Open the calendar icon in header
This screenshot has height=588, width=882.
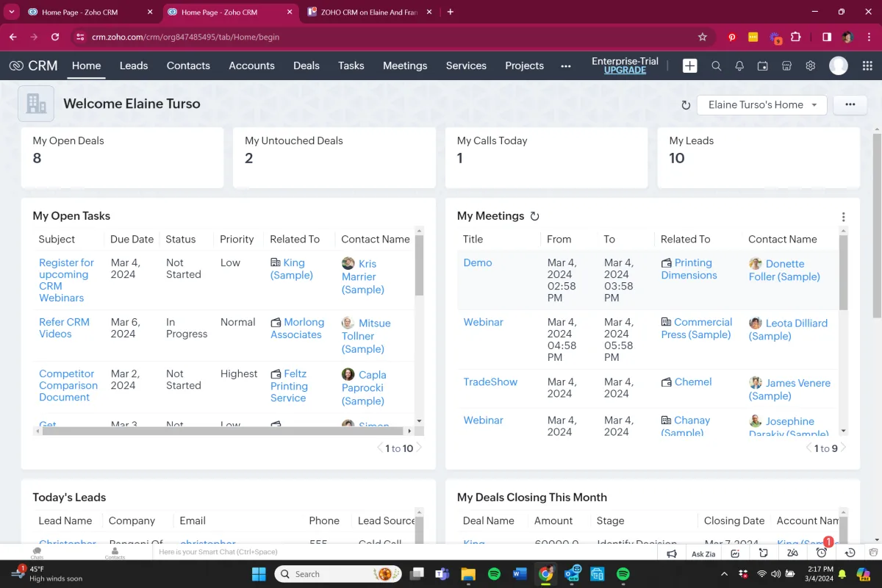coord(763,65)
